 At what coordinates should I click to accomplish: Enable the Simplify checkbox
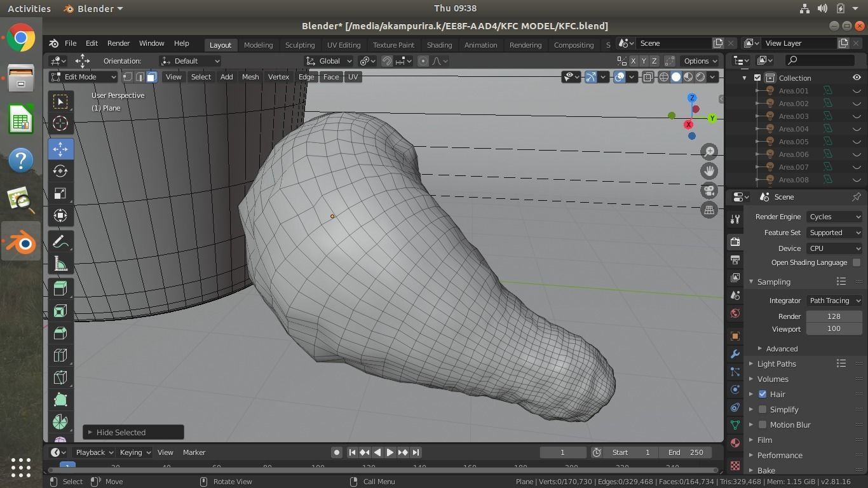pyautogui.click(x=763, y=410)
